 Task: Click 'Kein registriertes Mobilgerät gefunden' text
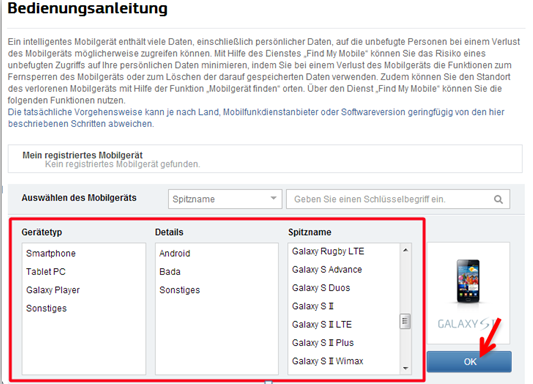(x=123, y=164)
